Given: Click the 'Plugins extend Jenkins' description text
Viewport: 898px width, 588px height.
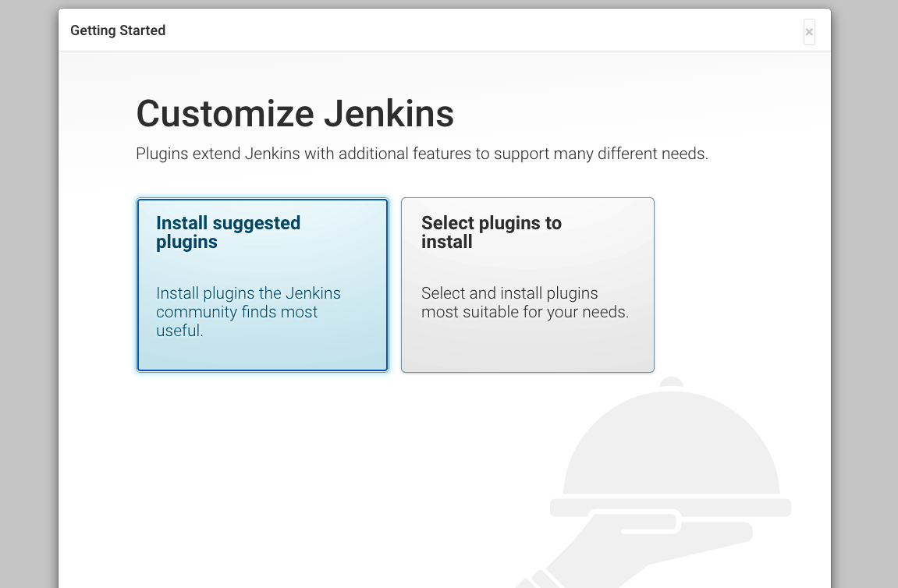Looking at the screenshot, I should coord(422,154).
